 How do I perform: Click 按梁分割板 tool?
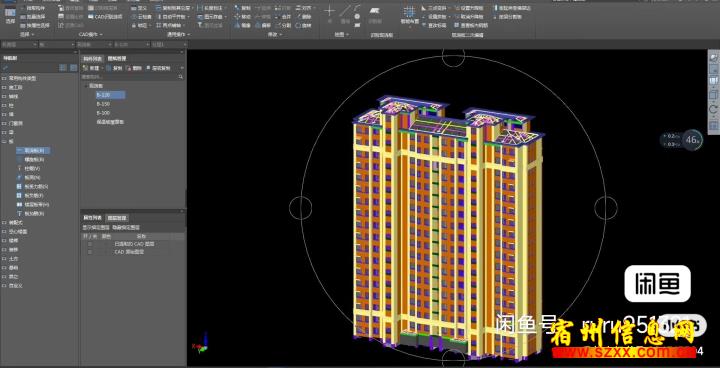coord(507,17)
